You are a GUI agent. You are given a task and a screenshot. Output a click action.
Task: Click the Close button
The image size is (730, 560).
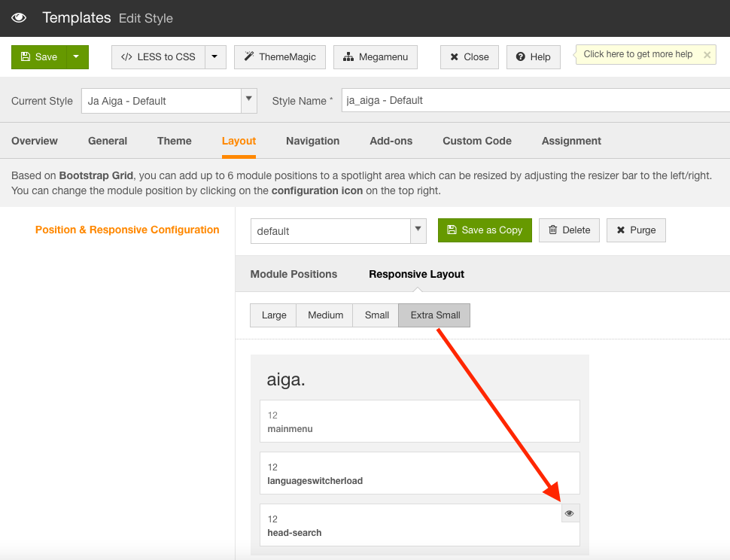[x=470, y=56]
